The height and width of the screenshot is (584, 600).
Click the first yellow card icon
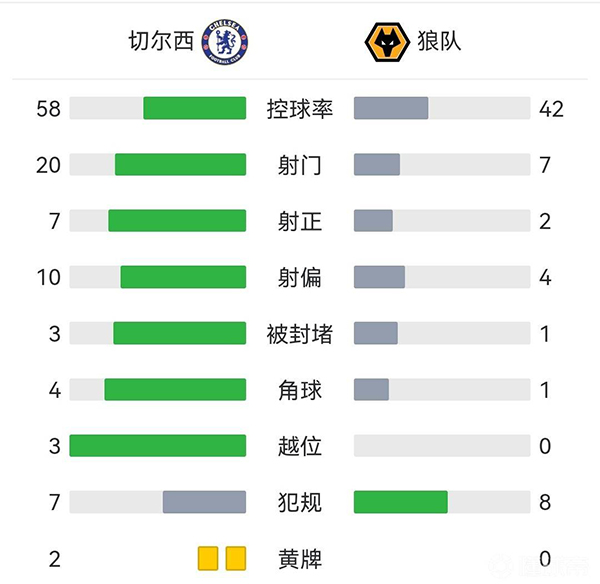tap(208, 558)
